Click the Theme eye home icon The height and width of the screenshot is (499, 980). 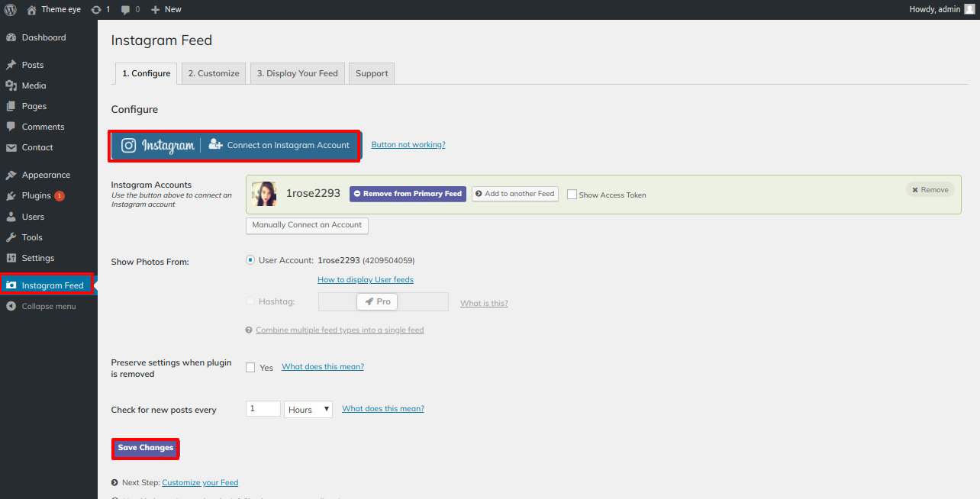(x=31, y=10)
